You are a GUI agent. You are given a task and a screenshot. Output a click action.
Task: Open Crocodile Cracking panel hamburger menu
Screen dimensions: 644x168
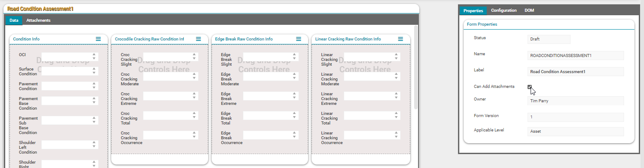[x=198, y=39]
